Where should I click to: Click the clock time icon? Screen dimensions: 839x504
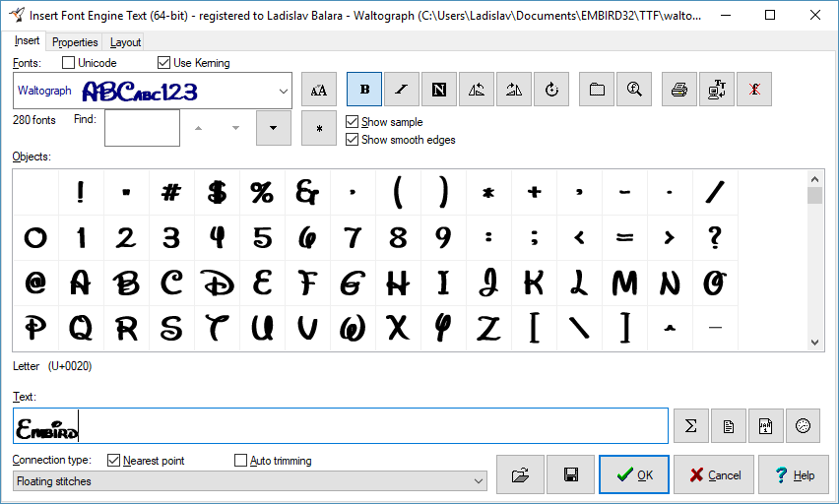pyautogui.click(x=803, y=426)
